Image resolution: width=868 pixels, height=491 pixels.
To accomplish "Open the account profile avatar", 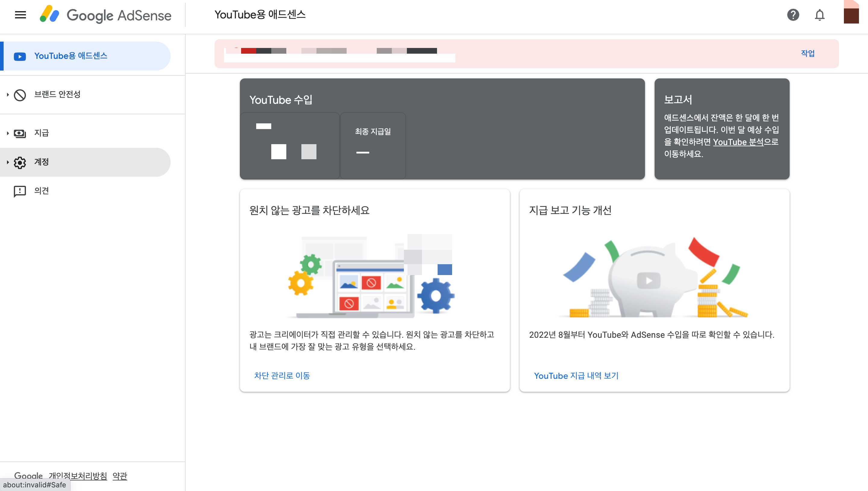I will click(x=851, y=12).
